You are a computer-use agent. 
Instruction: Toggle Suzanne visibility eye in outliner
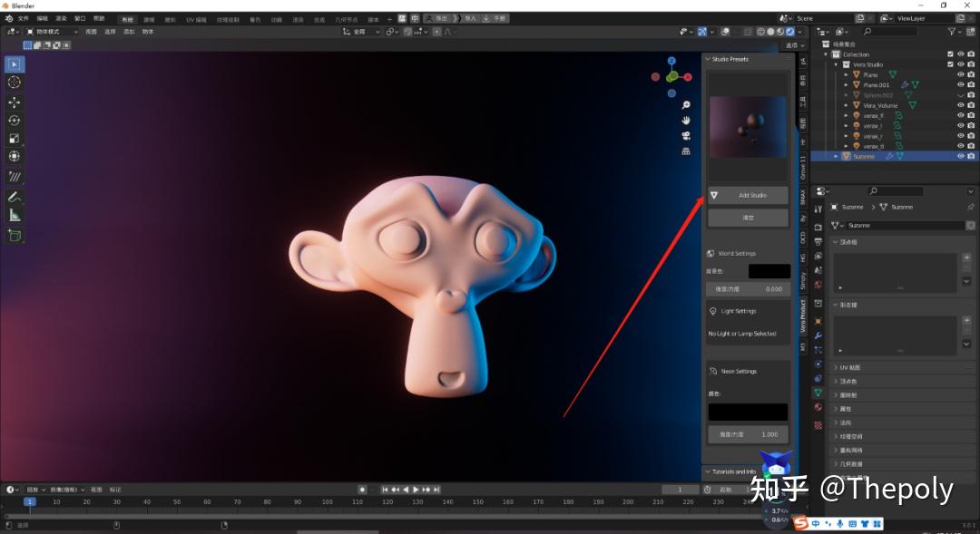pos(961,156)
